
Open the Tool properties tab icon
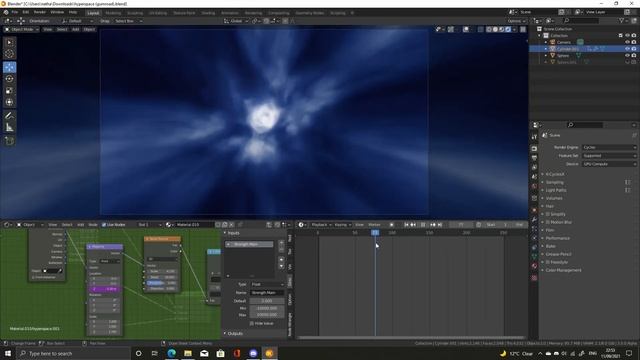534,137
